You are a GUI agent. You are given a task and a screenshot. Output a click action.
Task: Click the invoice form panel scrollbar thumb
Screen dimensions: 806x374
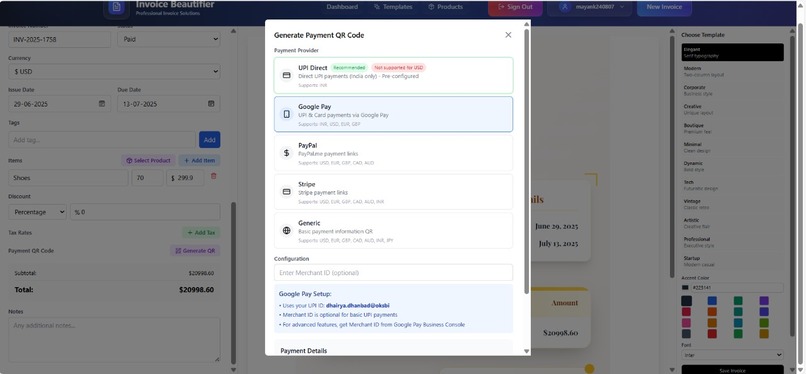pyautogui.click(x=233, y=283)
